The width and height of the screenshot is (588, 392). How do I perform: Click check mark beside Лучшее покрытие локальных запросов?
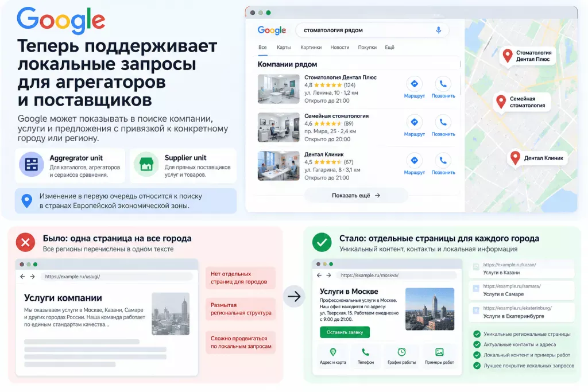click(477, 366)
